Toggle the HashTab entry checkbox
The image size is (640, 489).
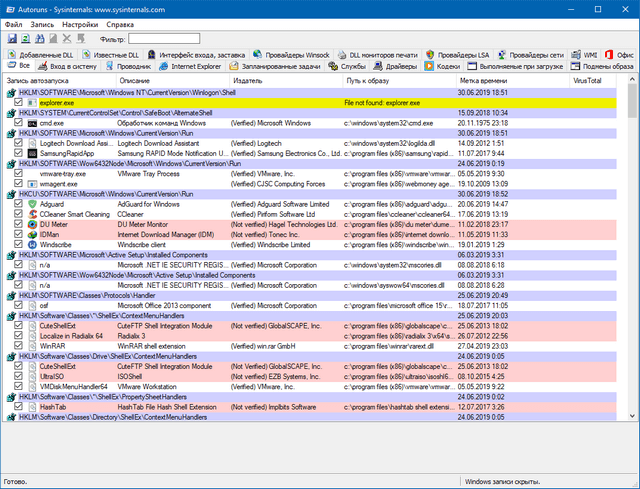click(19, 408)
